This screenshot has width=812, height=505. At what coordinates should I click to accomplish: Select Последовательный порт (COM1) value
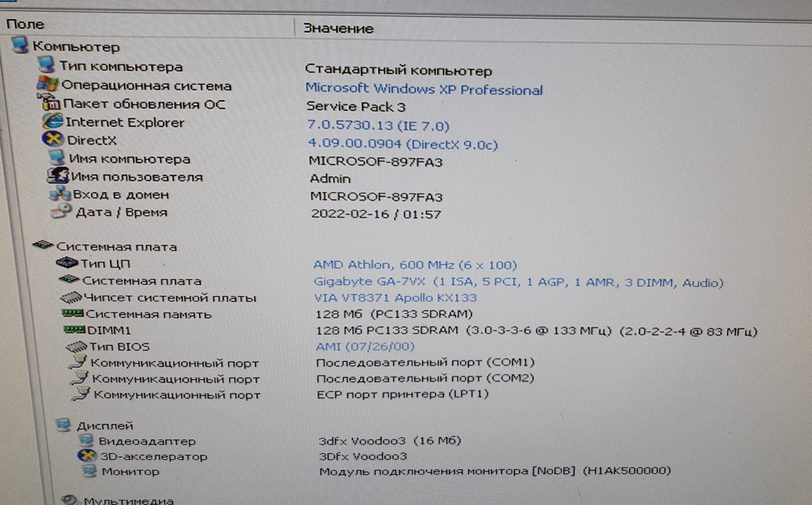tap(425, 362)
